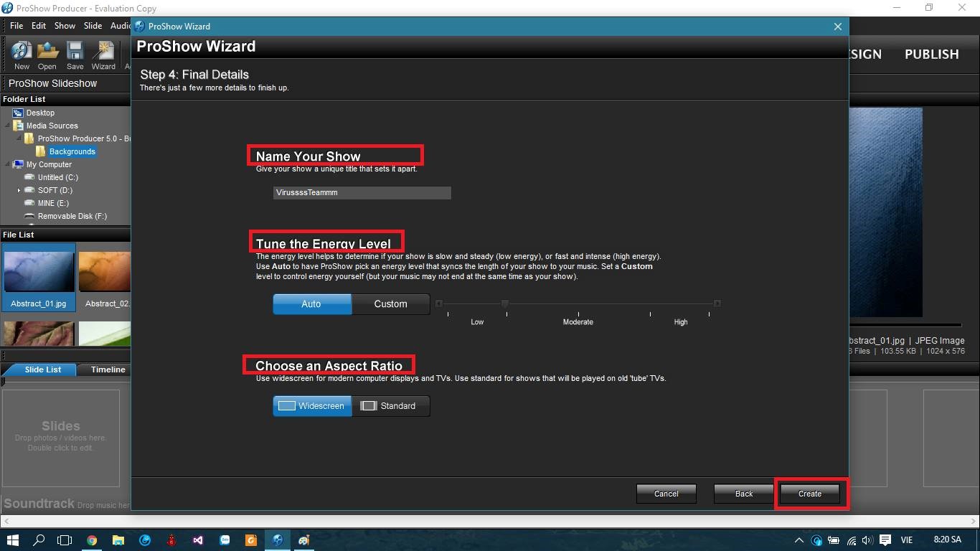Click the orange app taskbar icon
Screen dimensions: 980x551
[251, 540]
